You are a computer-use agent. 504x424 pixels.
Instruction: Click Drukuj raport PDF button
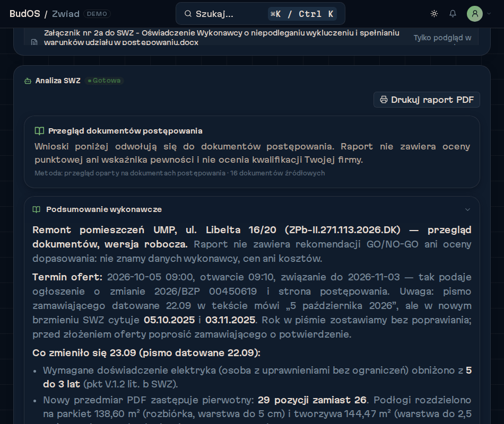point(427,100)
